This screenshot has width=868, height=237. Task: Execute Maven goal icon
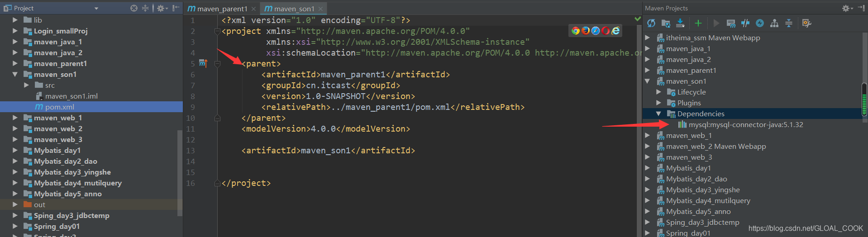click(731, 23)
